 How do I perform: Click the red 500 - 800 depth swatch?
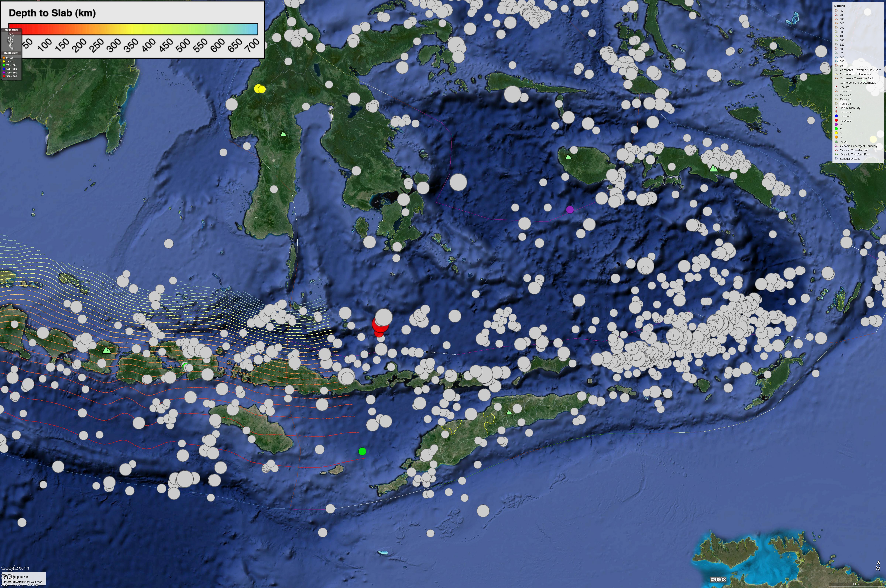tap(4, 76)
